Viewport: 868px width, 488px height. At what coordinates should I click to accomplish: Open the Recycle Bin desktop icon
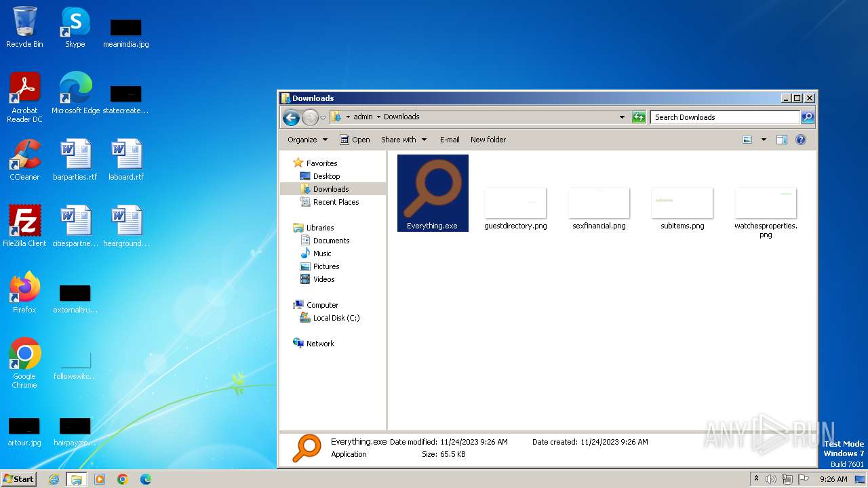click(x=24, y=27)
